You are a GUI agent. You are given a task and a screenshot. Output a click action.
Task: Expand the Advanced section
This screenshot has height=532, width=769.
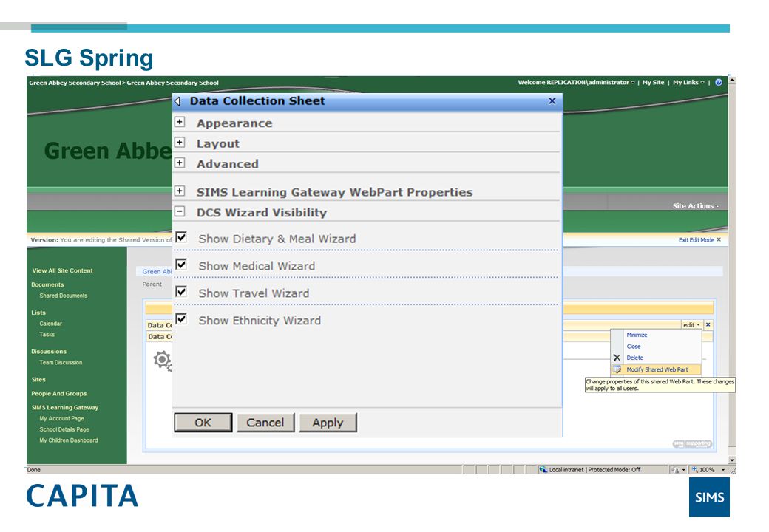point(180,163)
